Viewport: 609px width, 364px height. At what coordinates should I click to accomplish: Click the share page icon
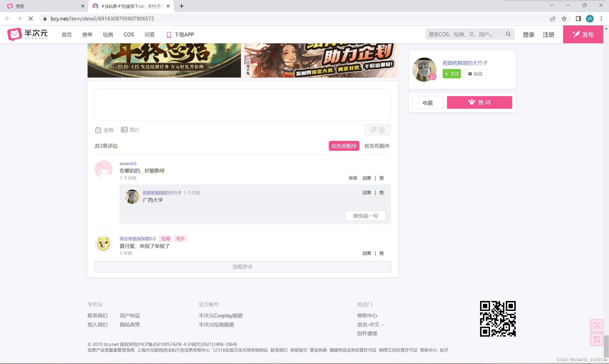pyautogui.click(x=553, y=19)
